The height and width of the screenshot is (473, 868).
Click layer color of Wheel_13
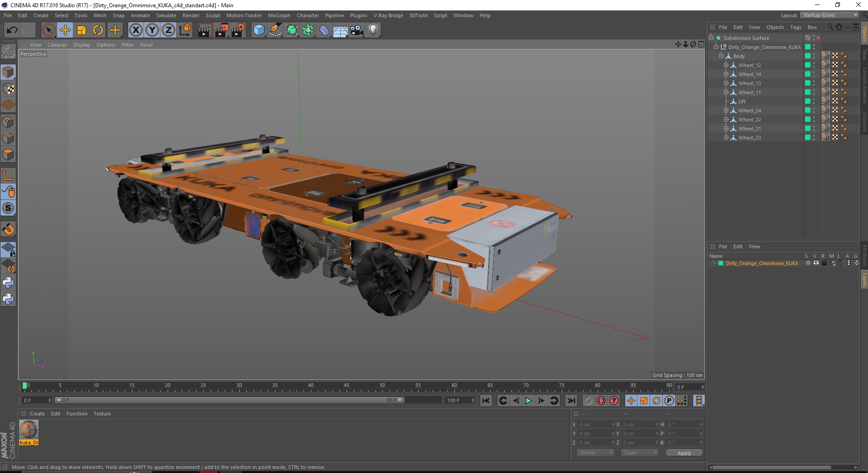point(807,83)
